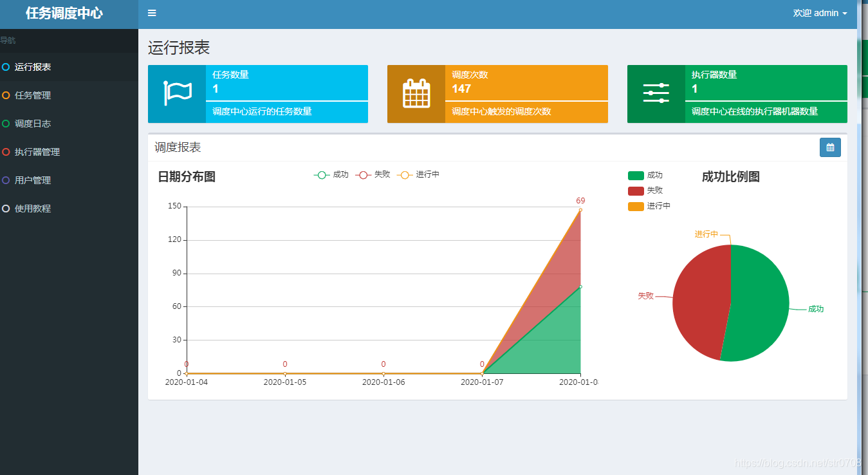Viewport: 868px width, 475px height.
Task: Toggle red 失败 swatch in pie legend
Action: coord(636,191)
